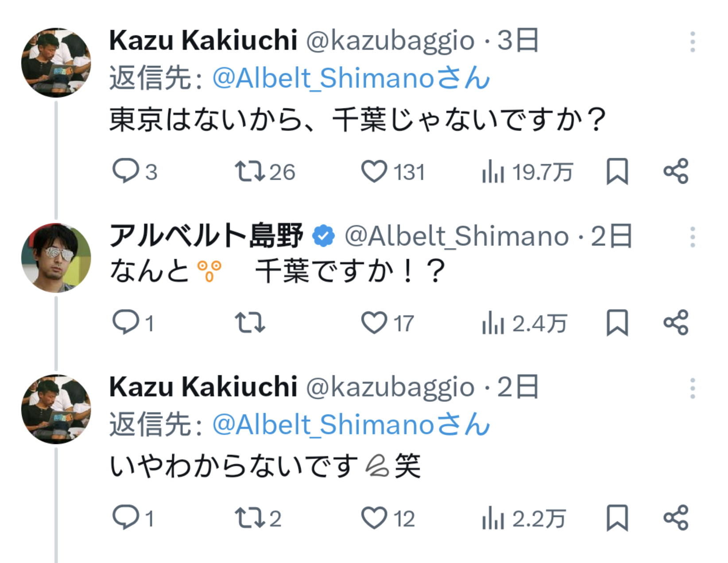Open more options for first tweet
Image resolution: width=728 pixels, height=563 pixels.
click(x=692, y=42)
